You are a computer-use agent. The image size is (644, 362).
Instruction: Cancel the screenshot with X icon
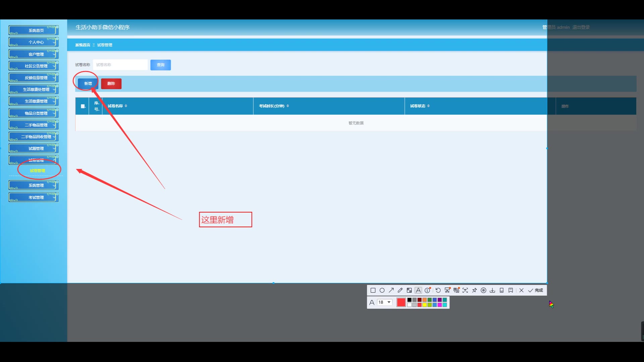[x=521, y=290]
